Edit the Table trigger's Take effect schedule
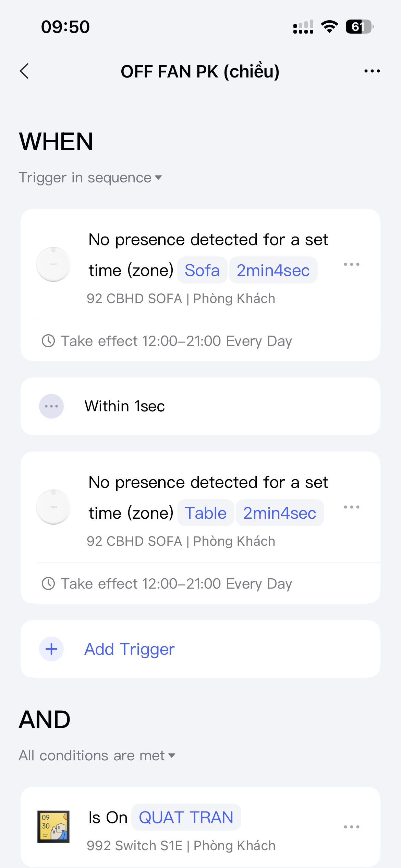The height and width of the screenshot is (868, 401). pos(167,584)
